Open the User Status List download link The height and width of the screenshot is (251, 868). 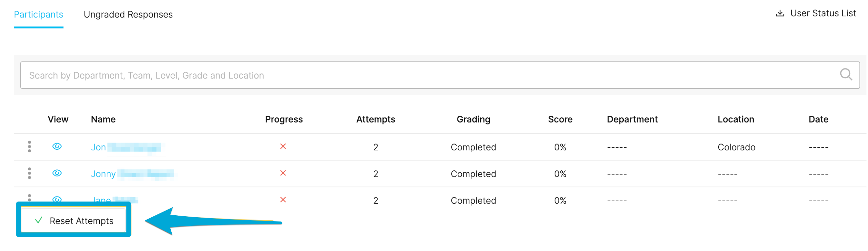tap(823, 13)
